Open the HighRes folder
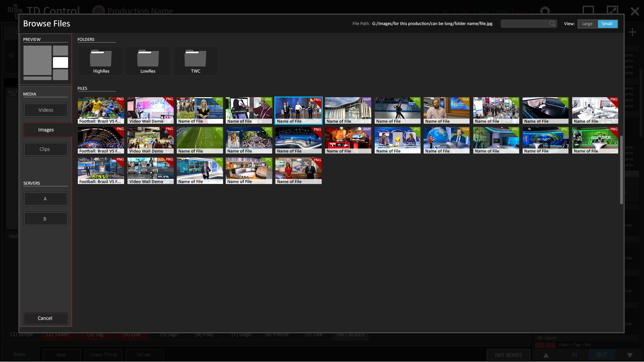This screenshot has height=362, width=644. [101, 61]
